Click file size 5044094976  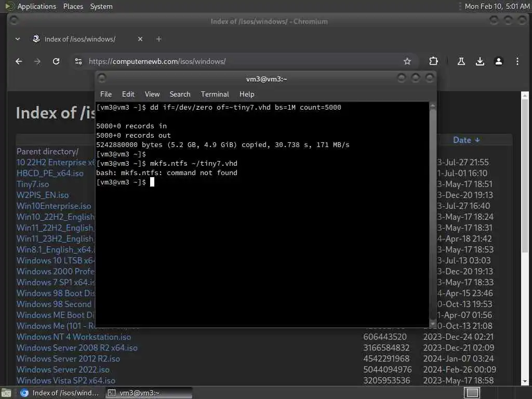coord(387,369)
